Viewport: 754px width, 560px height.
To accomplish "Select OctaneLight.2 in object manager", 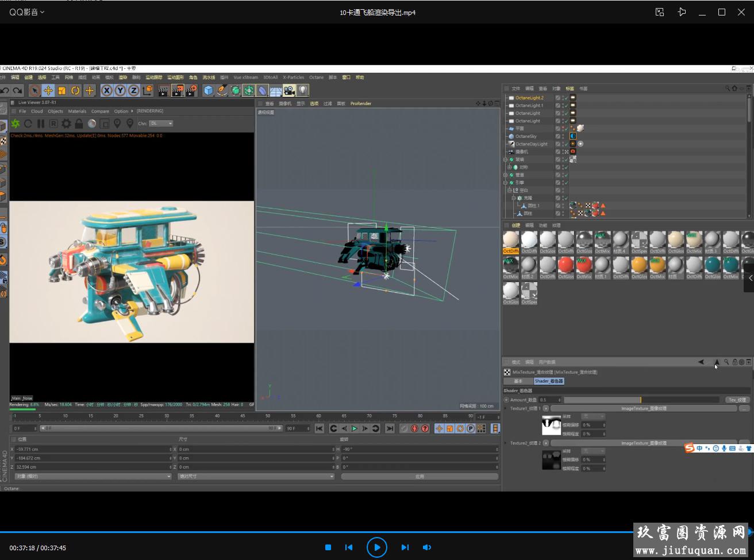I will coord(529,98).
